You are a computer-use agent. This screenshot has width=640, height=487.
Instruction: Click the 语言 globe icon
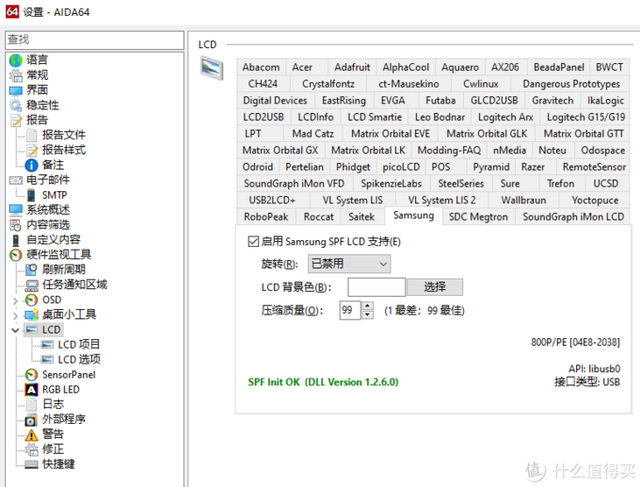(16, 60)
